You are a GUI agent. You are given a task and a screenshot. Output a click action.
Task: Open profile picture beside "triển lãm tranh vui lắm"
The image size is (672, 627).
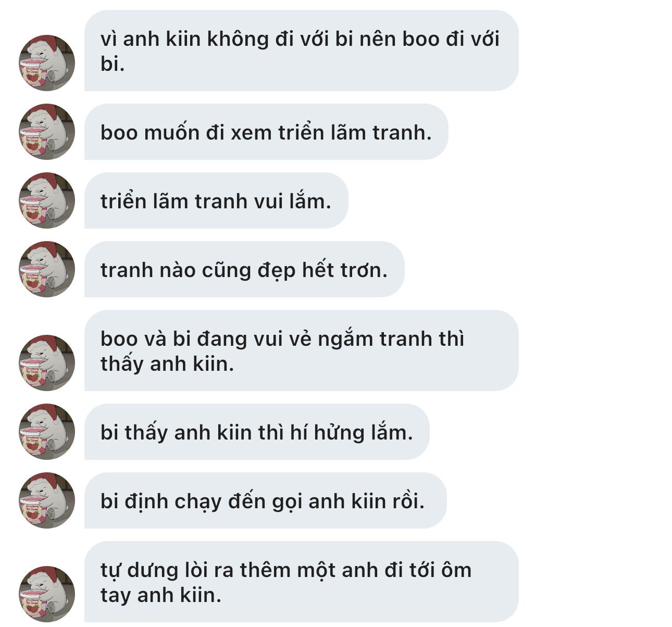pyautogui.click(x=47, y=200)
